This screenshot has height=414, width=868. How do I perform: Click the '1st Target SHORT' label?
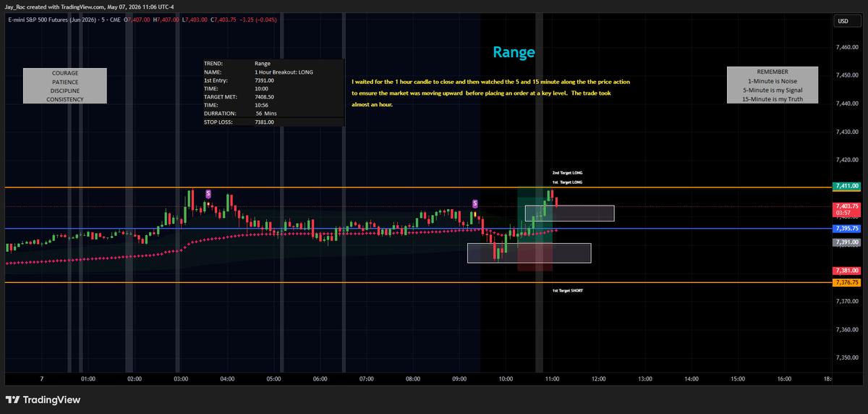tap(567, 290)
